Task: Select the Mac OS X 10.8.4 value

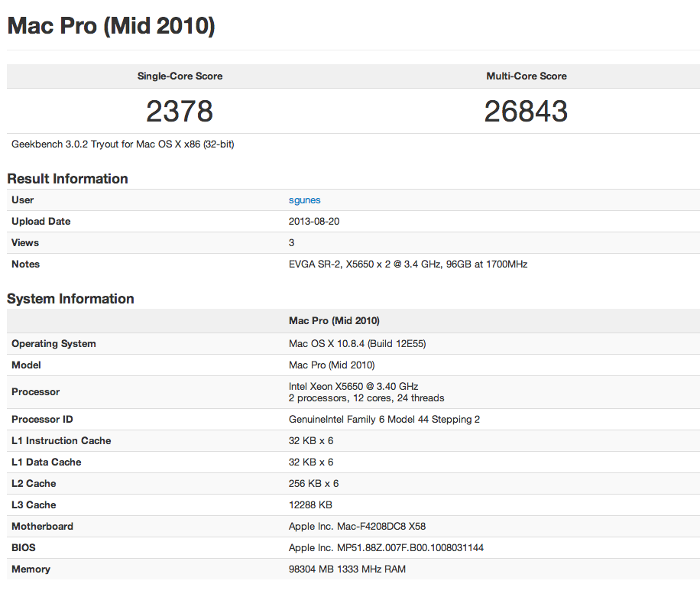Action: [x=357, y=344]
